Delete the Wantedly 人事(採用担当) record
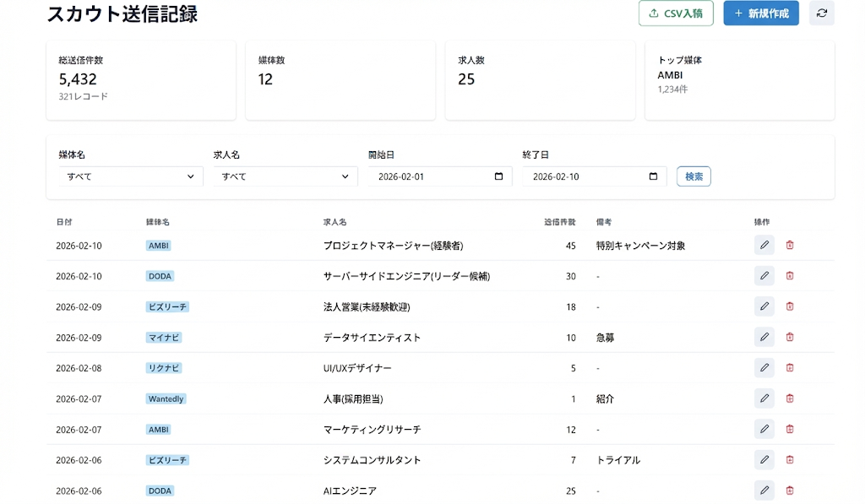The width and height of the screenshot is (865, 504). point(790,398)
